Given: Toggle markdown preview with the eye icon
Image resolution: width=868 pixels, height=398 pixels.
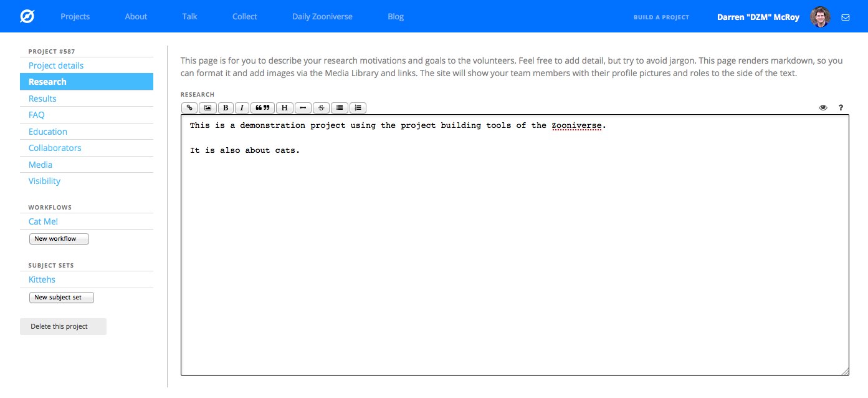Looking at the screenshot, I should click(x=823, y=108).
